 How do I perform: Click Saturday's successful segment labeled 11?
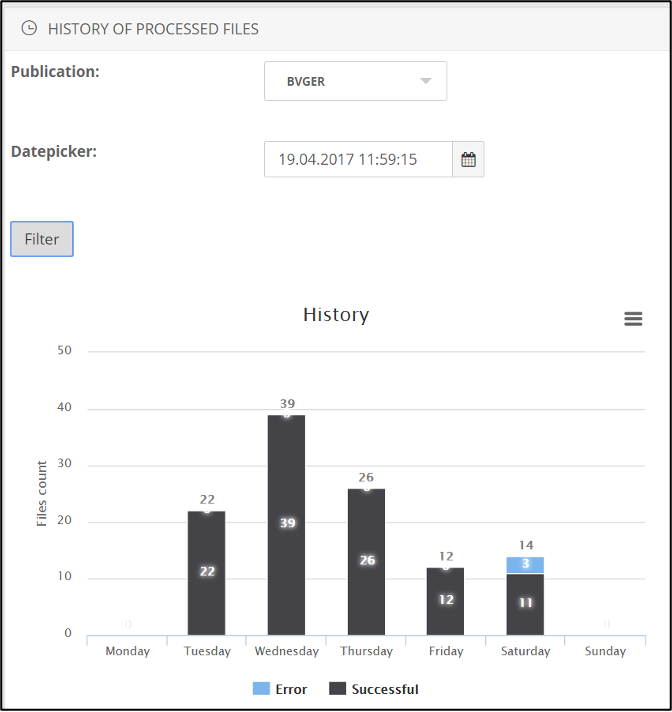pyautogui.click(x=525, y=604)
